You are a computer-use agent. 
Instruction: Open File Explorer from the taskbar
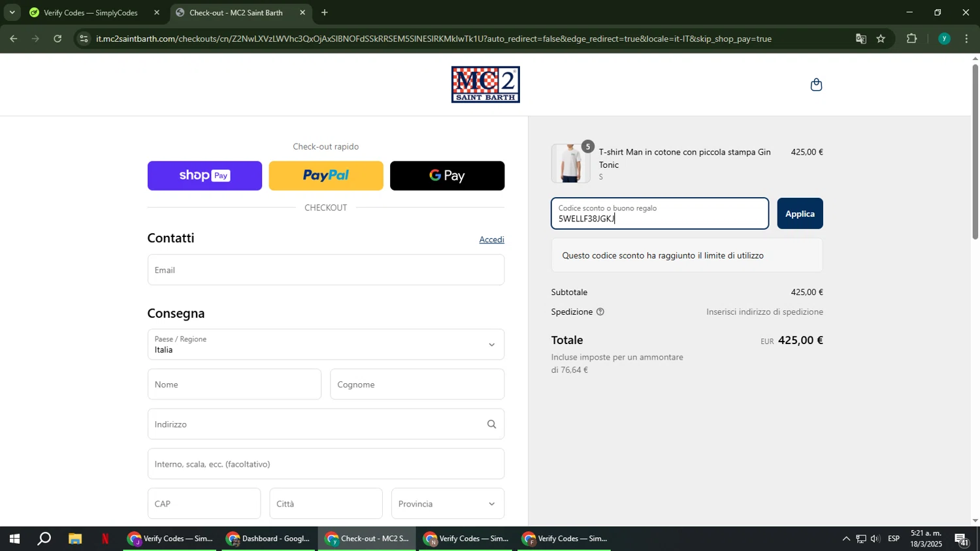point(75,539)
